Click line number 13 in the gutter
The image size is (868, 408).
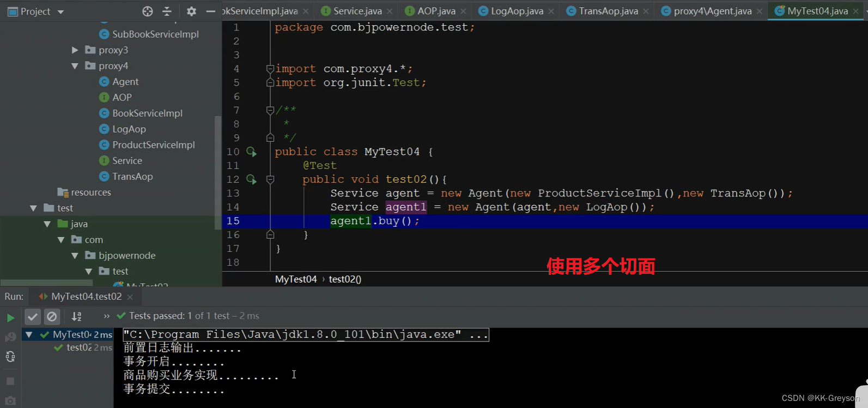(233, 193)
